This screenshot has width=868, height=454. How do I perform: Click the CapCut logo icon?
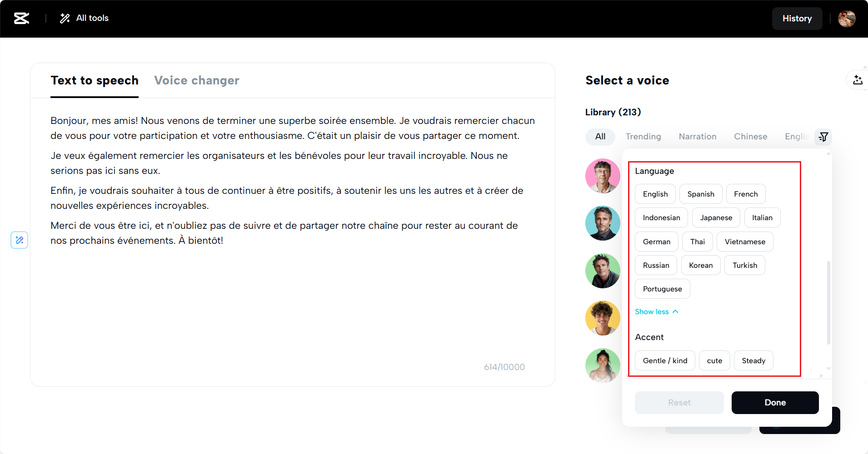(x=21, y=18)
